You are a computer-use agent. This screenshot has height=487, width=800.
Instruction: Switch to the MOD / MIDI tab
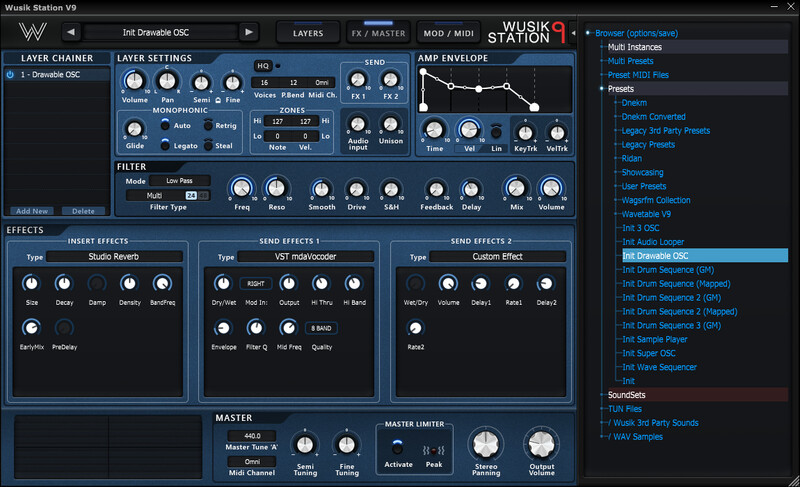(x=448, y=33)
